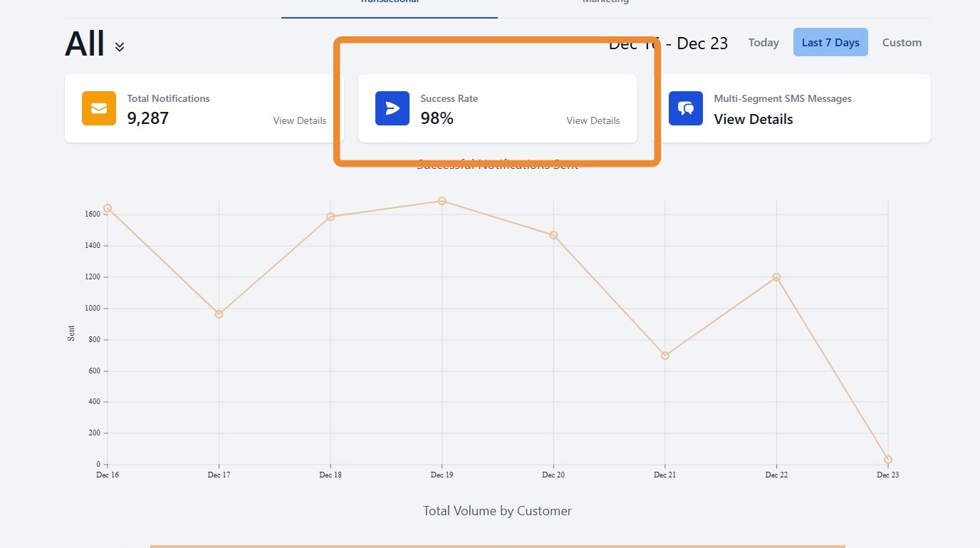The height and width of the screenshot is (548, 980).
Task: Click the Dec 22 data point
Action: (x=776, y=277)
